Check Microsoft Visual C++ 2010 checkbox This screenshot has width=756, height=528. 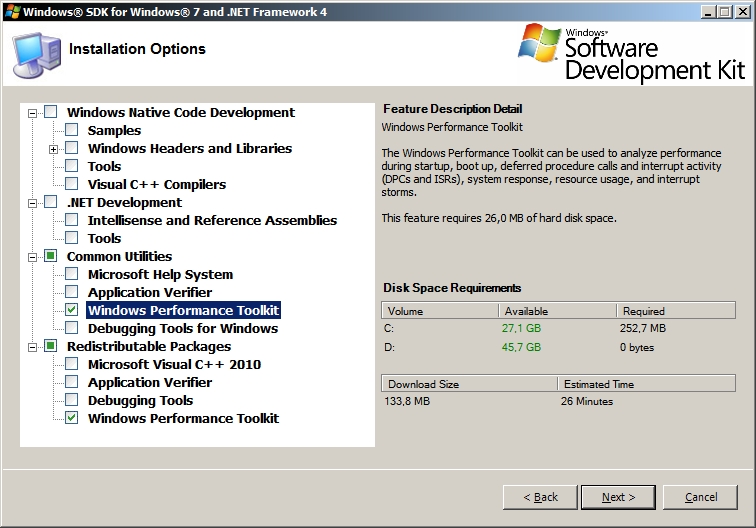[71, 364]
